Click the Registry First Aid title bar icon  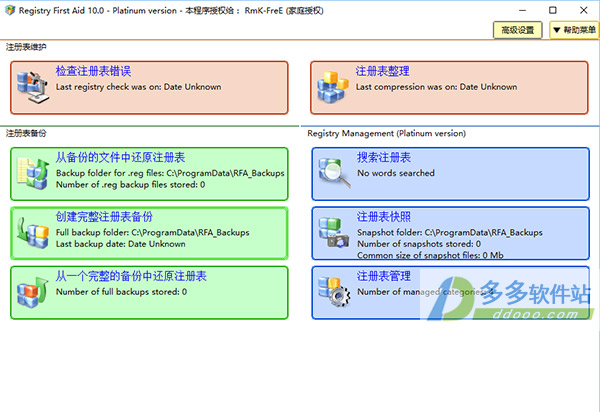10,10
